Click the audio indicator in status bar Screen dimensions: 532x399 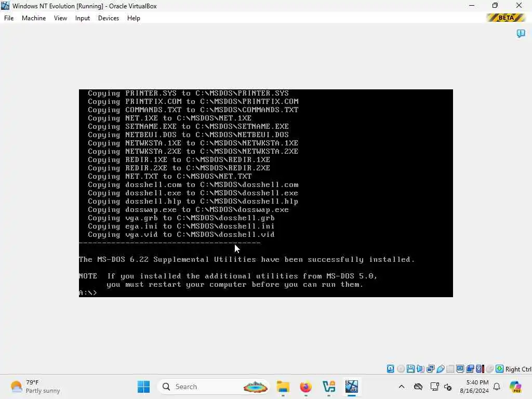[x=420, y=369]
